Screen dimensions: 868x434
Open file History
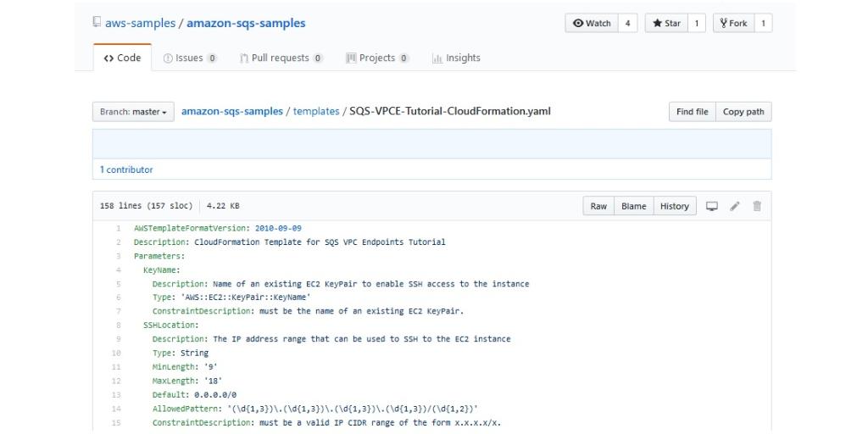click(675, 206)
